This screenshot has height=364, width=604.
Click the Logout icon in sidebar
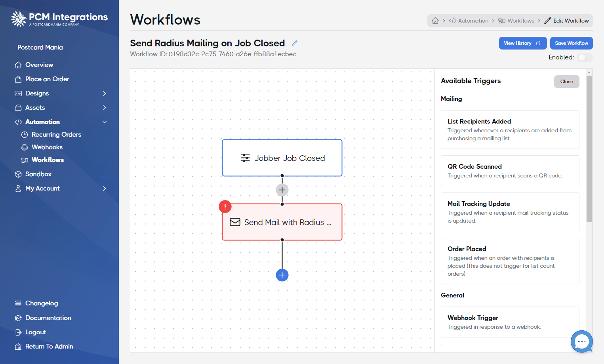pyautogui.click(x=18, y=332)
